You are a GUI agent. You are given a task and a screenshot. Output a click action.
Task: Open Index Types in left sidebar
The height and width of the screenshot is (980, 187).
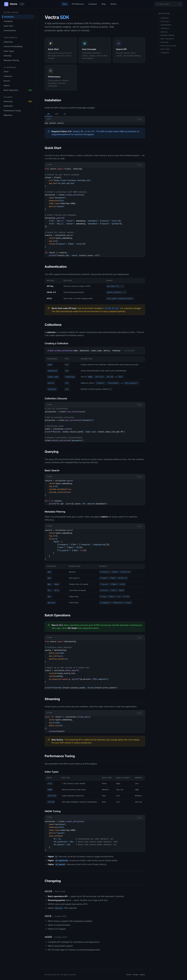click(x=18, y=51)
